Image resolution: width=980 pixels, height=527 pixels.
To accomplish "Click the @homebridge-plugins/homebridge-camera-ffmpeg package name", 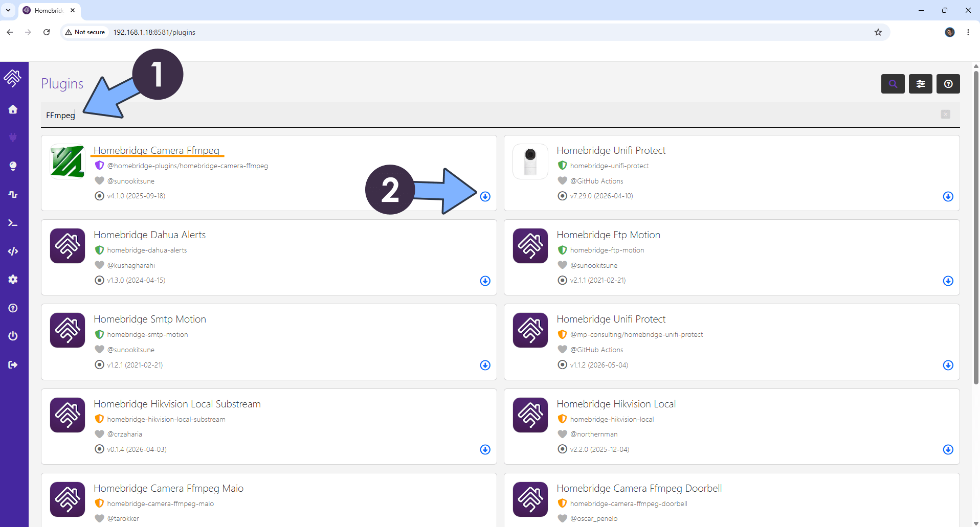I will [188, 166].
